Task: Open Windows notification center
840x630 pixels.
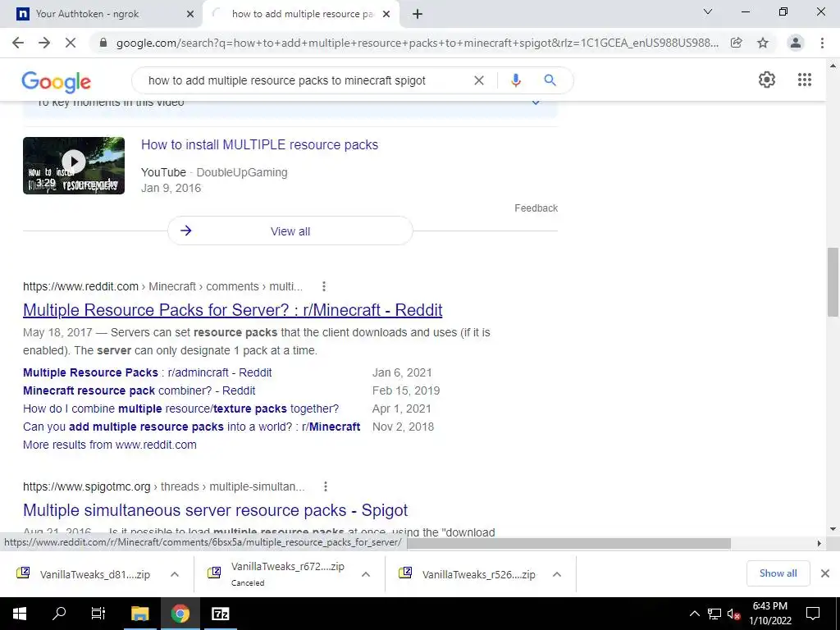Action: (x=813, y=614)
